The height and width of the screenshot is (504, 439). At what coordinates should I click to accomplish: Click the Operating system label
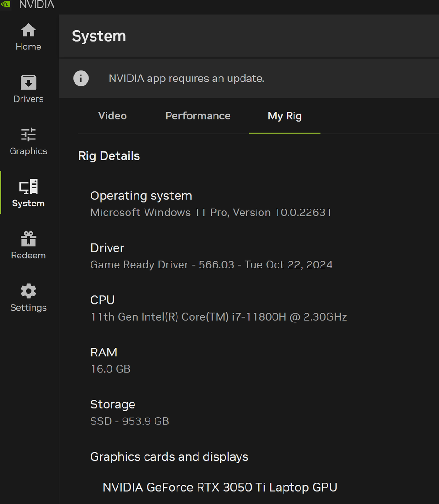pyautogui.click(x=141, y=196)
